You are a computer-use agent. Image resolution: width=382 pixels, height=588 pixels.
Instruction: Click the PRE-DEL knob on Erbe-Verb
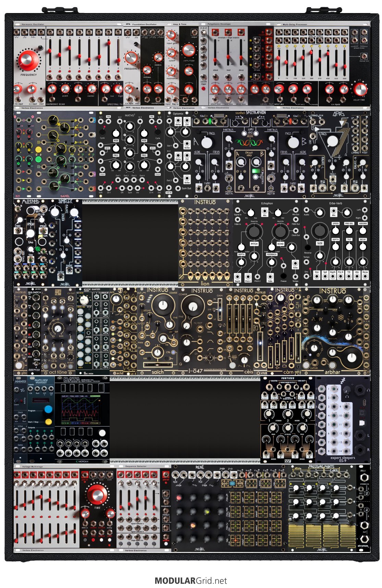point(349,230)
